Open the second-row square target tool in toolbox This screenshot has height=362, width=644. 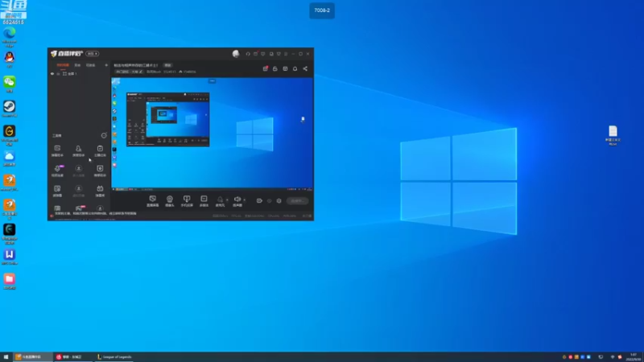[x=100, y=171]
